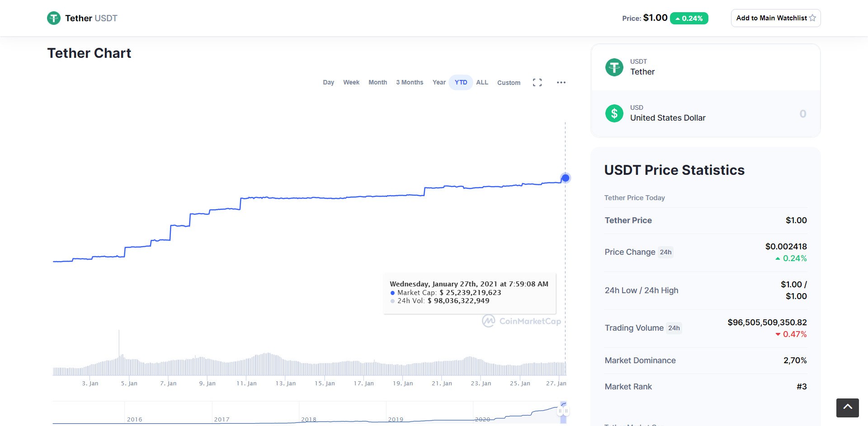
Task: Click the red 0.47% volume change
Action: point(791,334)
